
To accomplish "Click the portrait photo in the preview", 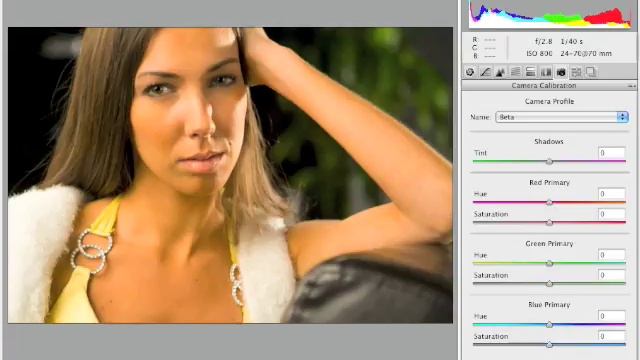I will pyautogui.click(x=230, y=175).
